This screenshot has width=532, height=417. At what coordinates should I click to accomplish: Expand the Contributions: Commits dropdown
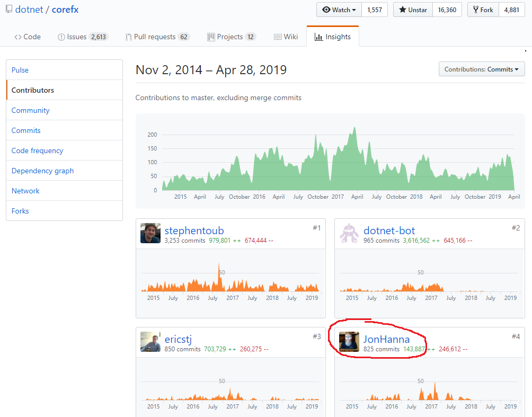coord(482,69)
